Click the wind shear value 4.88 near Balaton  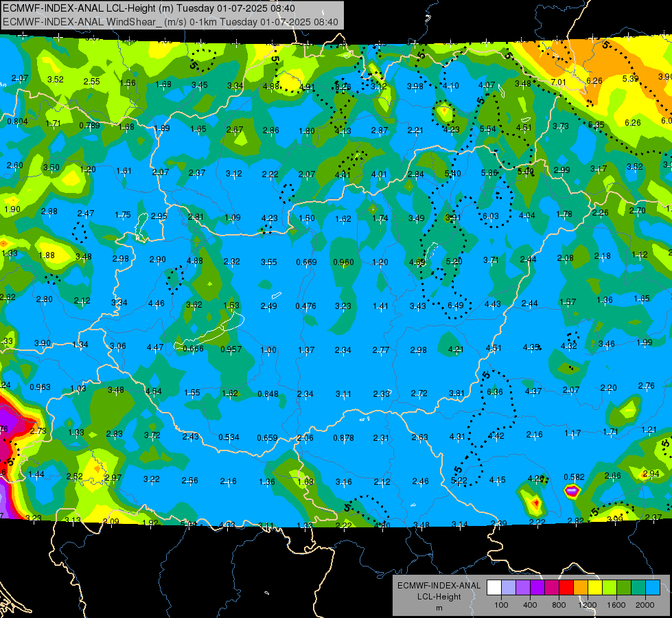coord(195,261)
